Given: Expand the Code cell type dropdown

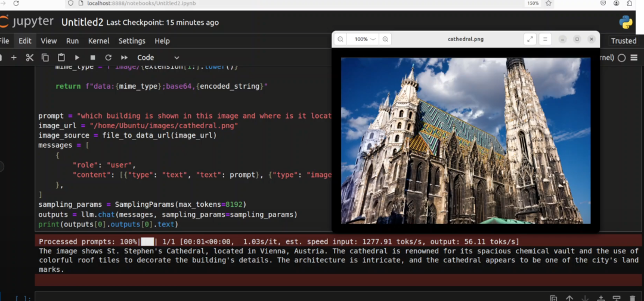Looking at the screenshot, I should (x=153, y=58).
